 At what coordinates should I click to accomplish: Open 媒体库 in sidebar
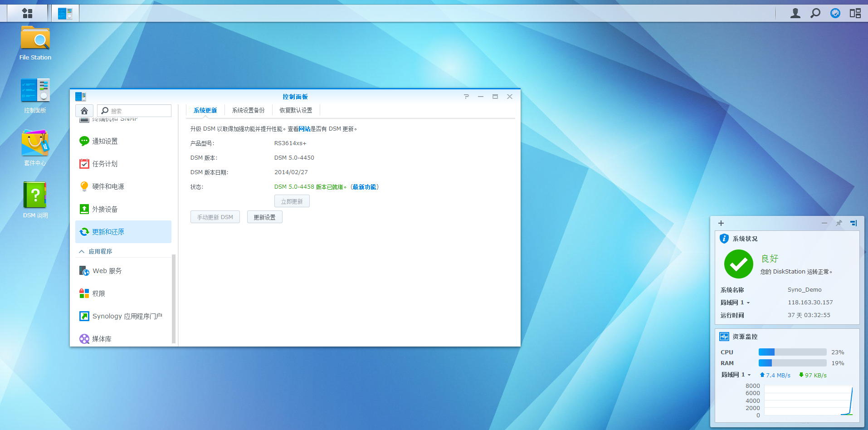tap(123, 338)
